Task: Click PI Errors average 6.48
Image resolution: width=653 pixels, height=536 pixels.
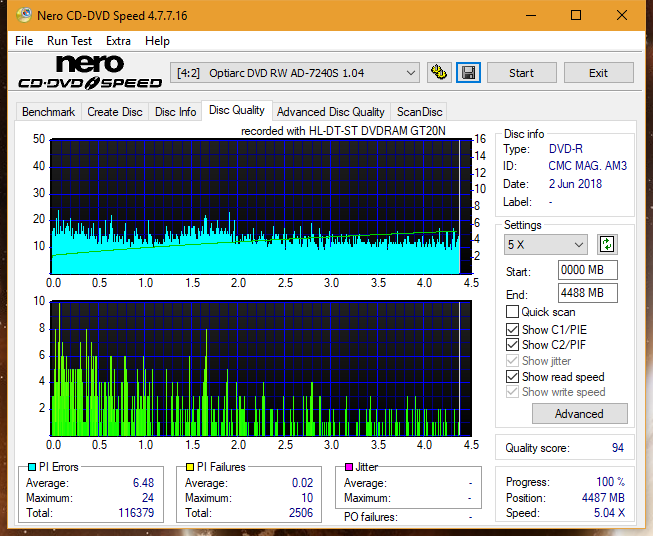Action: click(143, 483)
